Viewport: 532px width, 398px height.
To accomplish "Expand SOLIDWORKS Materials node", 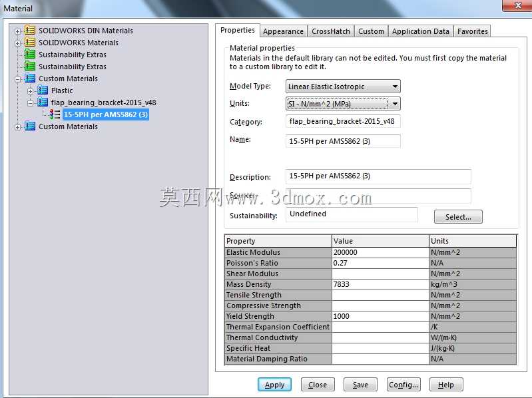I will point(17,43).
